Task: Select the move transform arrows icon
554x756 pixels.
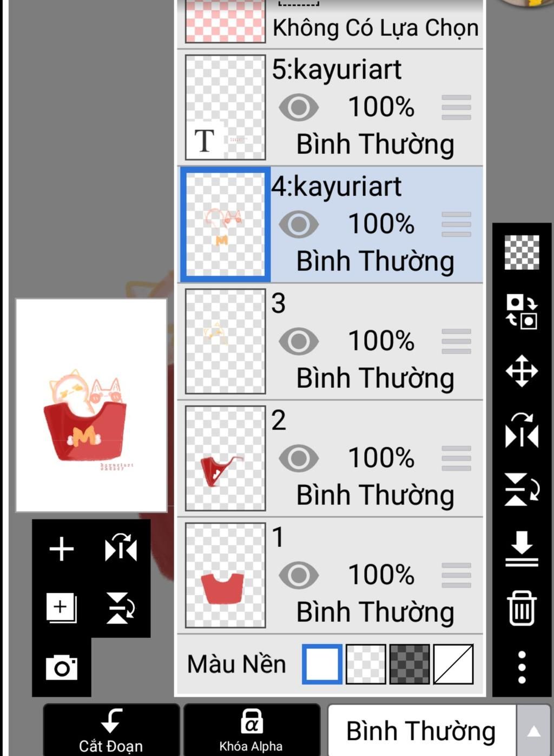Action: pyautogui.click(x=522, y=371)
